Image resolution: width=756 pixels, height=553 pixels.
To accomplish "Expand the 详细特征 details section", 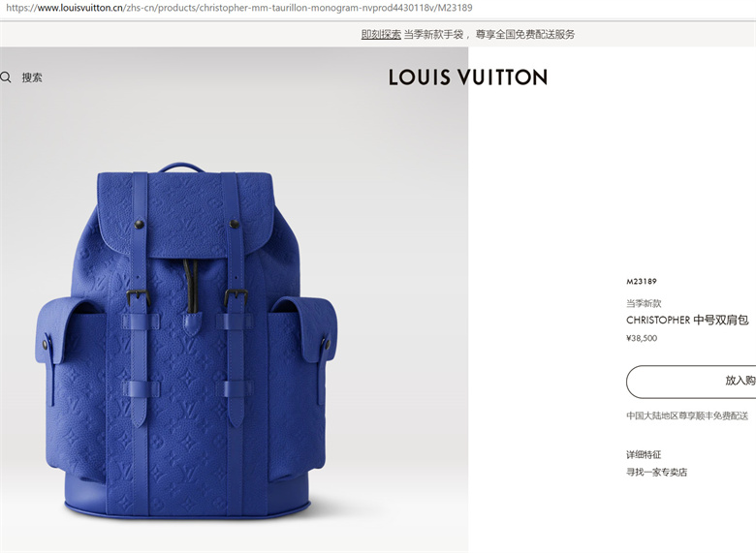I will tap(644, 455).
